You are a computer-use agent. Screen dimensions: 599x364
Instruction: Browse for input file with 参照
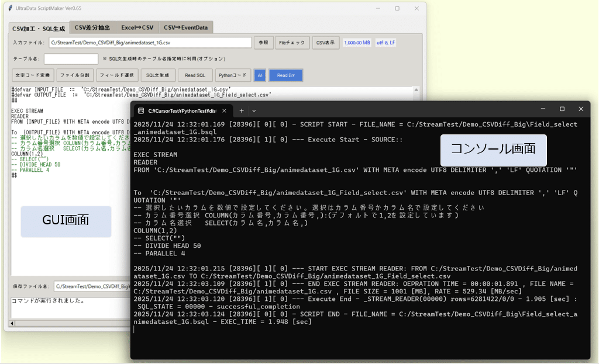[x=264, y=42]
